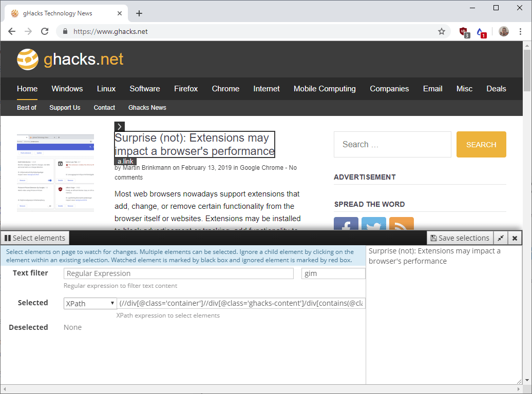532x394 pixels.
Task: Open a new tab with plus button
Action: (x=139, y=13)
